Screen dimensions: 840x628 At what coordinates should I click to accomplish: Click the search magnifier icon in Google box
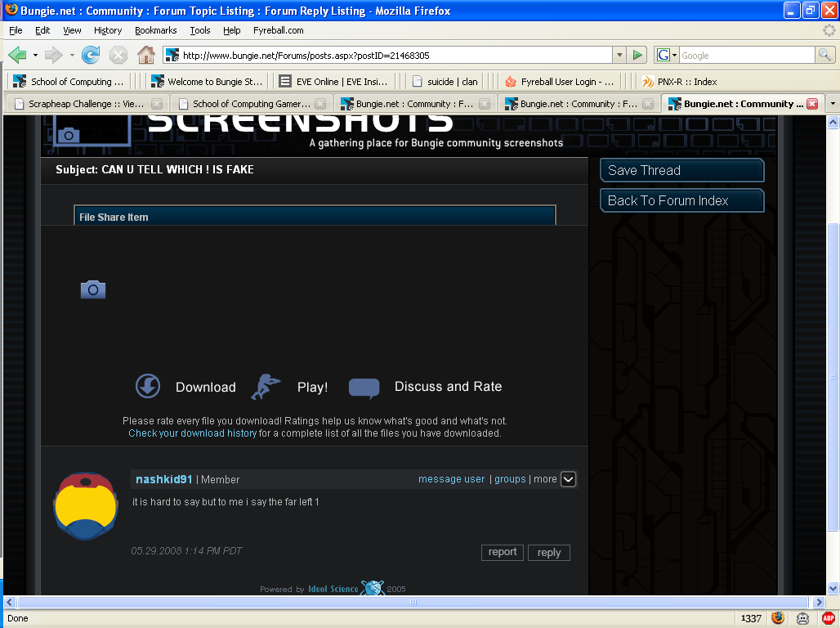(826, 56)
